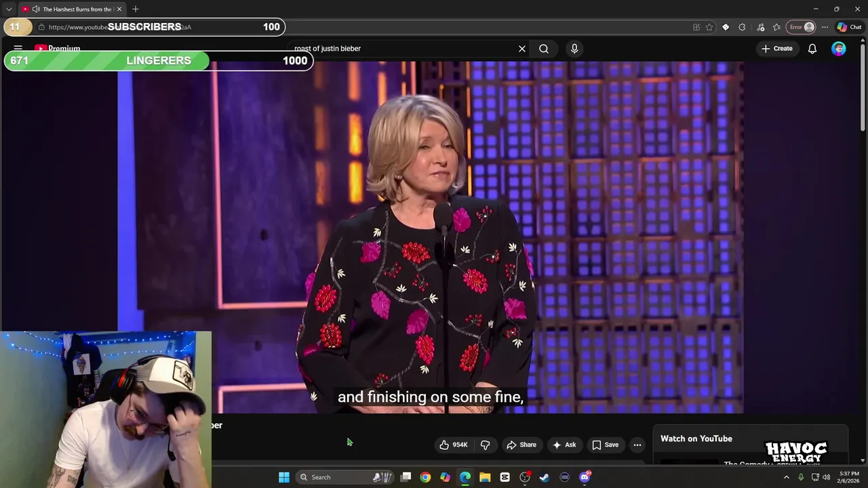This screenshot has width=868, height=488.
Task: Open Discord from the taskbar
Action: pos(585,477)
